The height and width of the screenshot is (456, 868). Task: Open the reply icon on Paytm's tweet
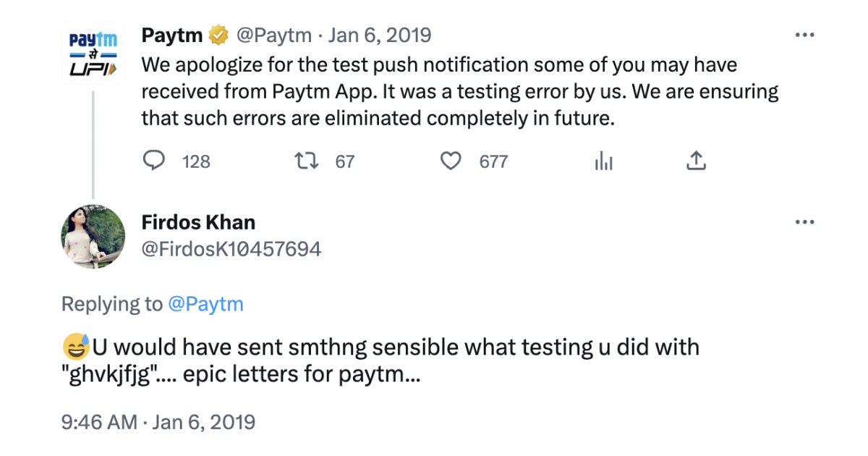click(x=154, y=161)
